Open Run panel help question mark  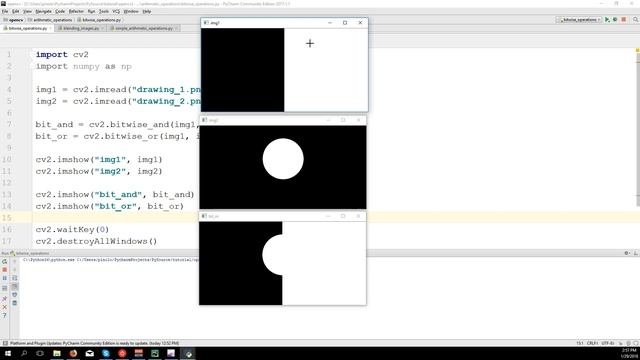click(4, 316)
